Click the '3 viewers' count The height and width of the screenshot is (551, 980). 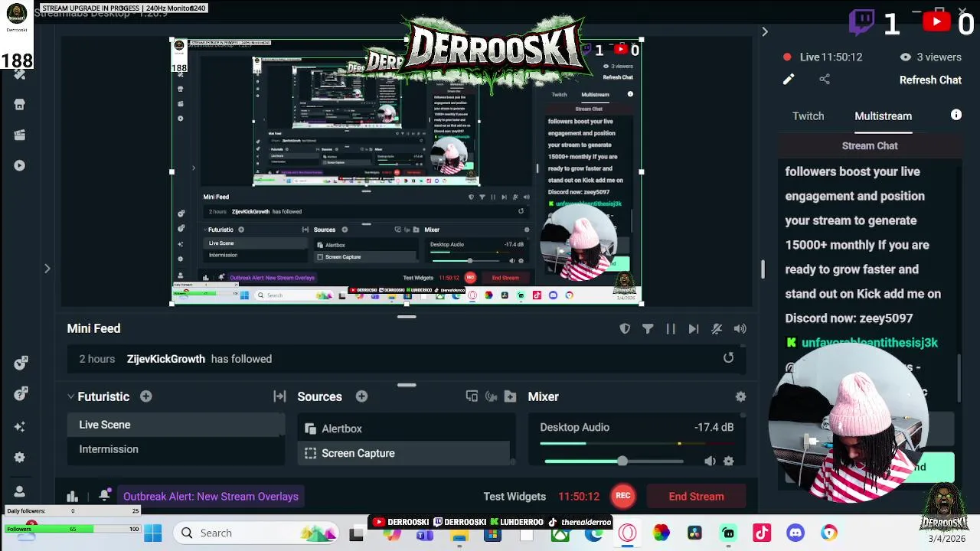931,57
